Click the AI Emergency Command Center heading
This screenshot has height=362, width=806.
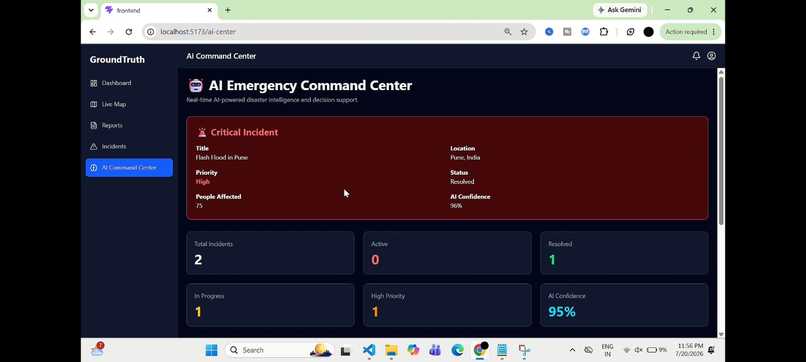coord(310,85)
